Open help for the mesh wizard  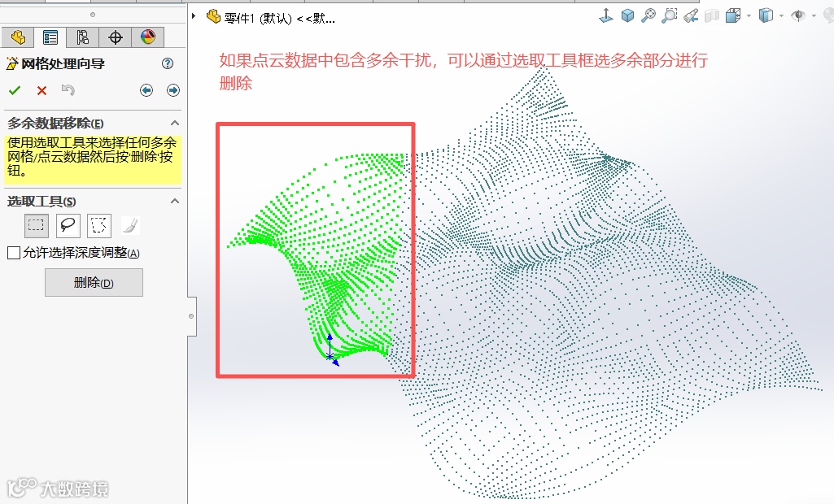pyautogui.click(x=168, y=63)
